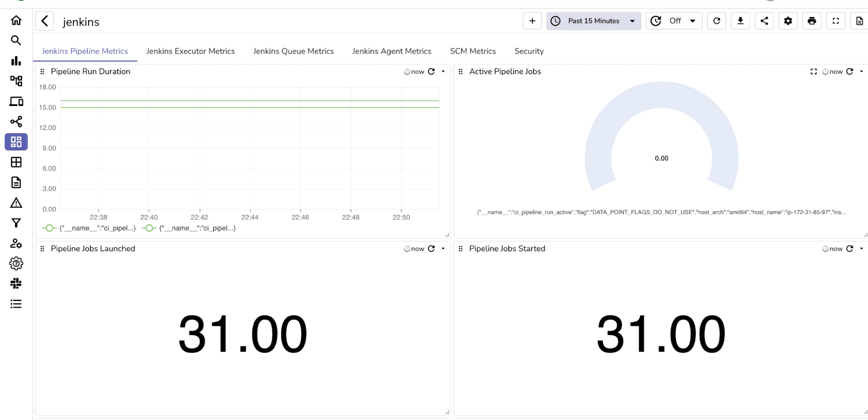Image resolution: width=868 pixels, height=420 pixels.
Task: Select the Filter funnel icon
Action: pyautogui.click(x=16, y=222)
